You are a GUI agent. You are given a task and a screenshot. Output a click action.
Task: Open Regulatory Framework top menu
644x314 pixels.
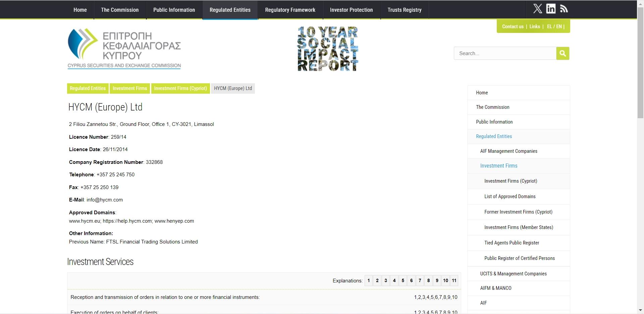(290, 10)
